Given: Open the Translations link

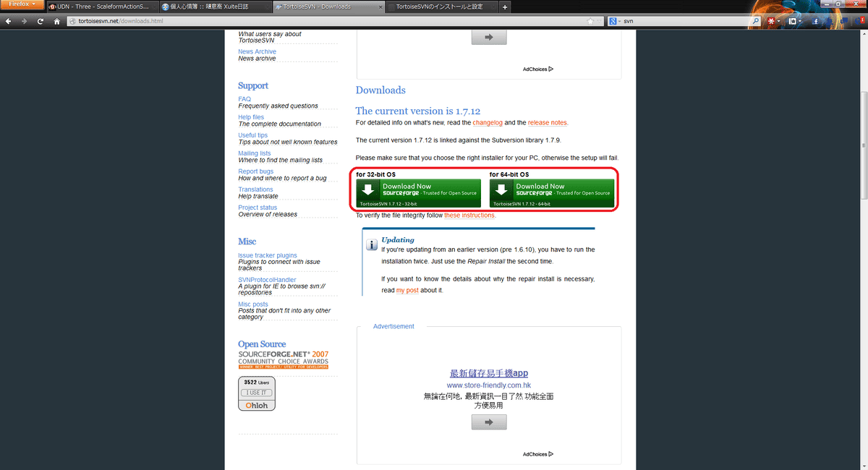Looking at the screenshot, I should [255, 189].
